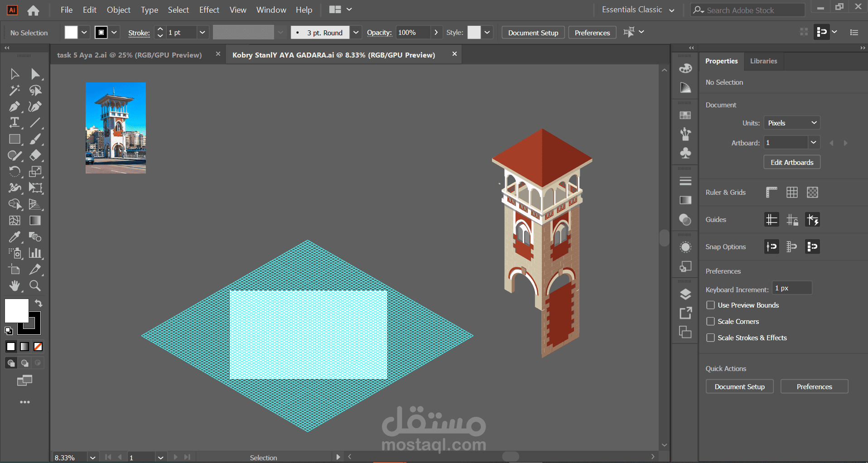Open the Artboard number dropdown
The height and width of the screenshot is (463, 868).
tap(814, 143)
